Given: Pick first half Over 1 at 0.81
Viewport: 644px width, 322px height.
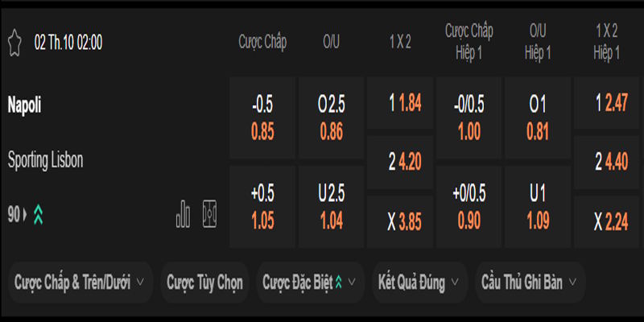Looking at the screenshot, I should pyautogui.click(x=538, y=118).
